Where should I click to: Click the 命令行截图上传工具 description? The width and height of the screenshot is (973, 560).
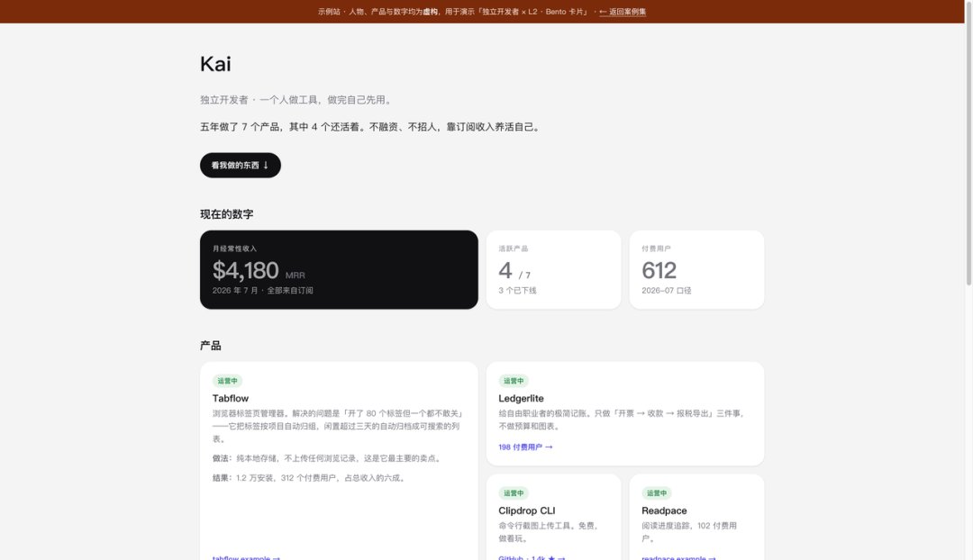point(550,531)
